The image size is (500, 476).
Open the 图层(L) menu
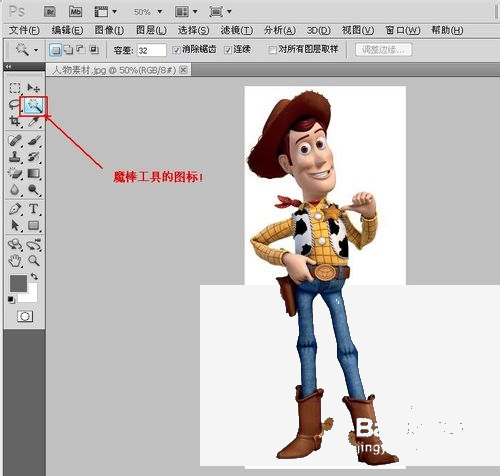(x=151, y=30)
